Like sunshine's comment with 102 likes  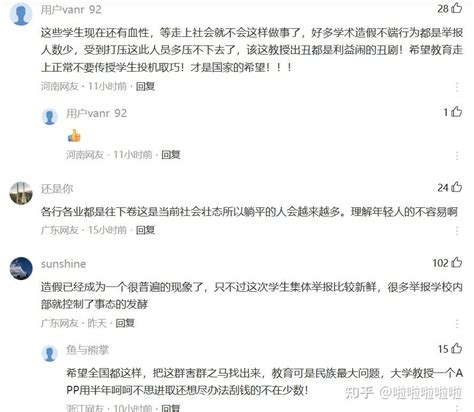[x=456, y=263]
